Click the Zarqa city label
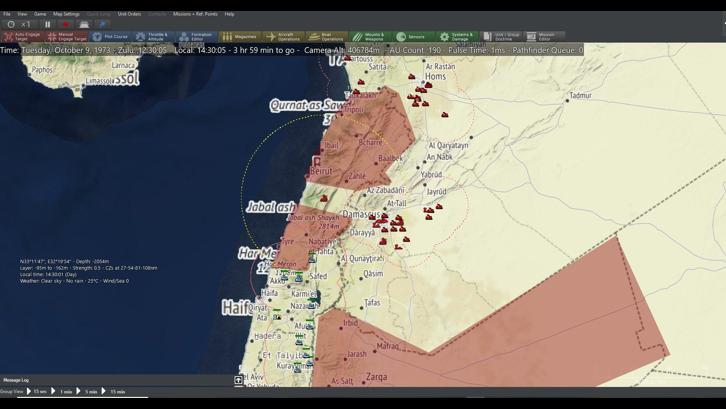 tap(376, 377)
